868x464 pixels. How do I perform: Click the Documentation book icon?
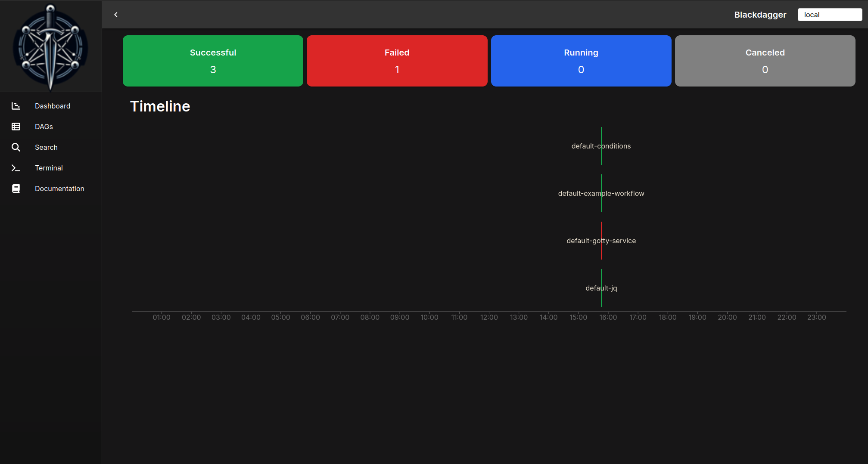(x=16, y=189)
